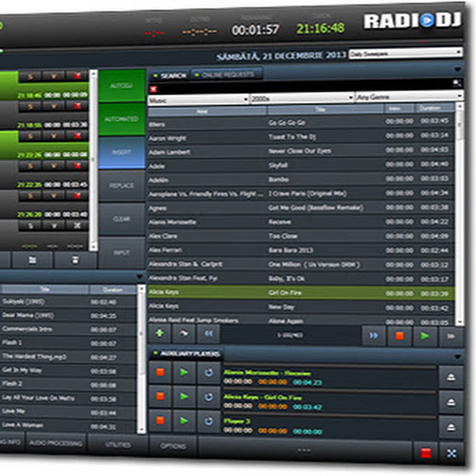
Task: Collapse the lower-left track list panel arrow
Action: point(139,277)
